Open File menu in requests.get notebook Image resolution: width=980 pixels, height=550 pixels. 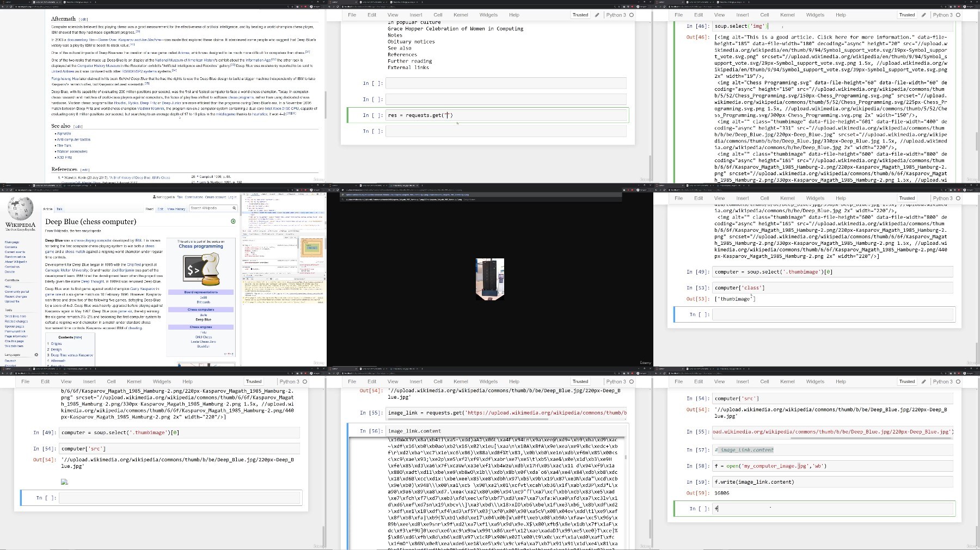pyautogui.click(x=352, y=15)
